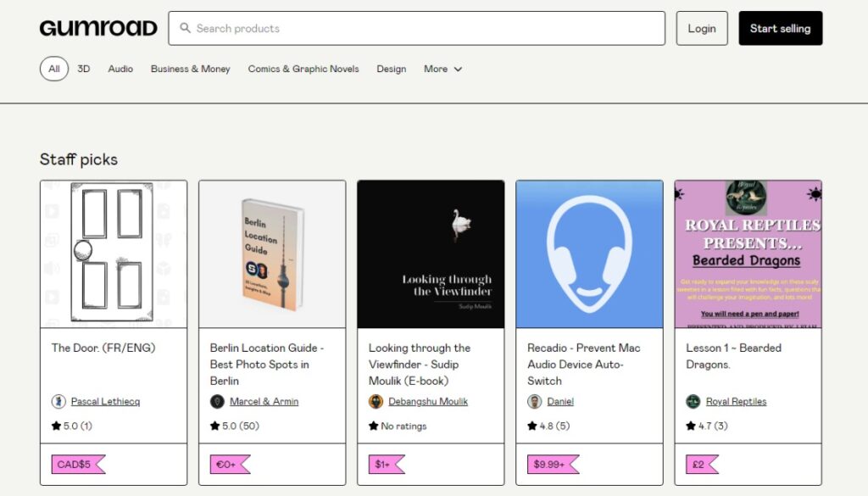Open Recadio - Prevent Mac Audio title
The height and width of the screenshot is (496, 868).
583,365
